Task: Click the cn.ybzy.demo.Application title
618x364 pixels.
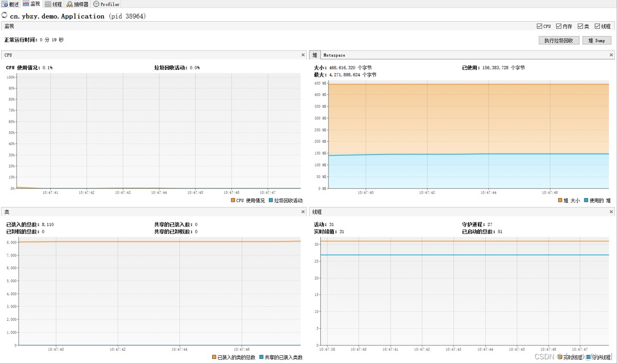Action: [57, 16]
